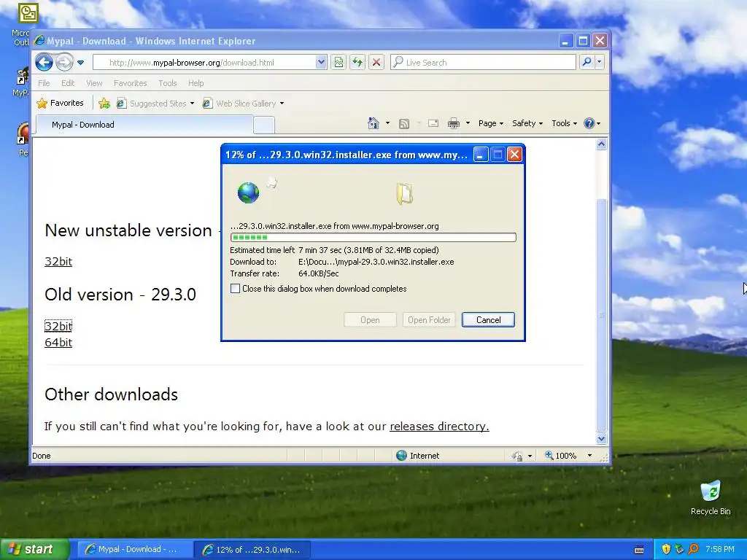Screen dimensions: 747x560
Task: Open Web Slice Gallery in favorites bar
Action: pos(243,104)
